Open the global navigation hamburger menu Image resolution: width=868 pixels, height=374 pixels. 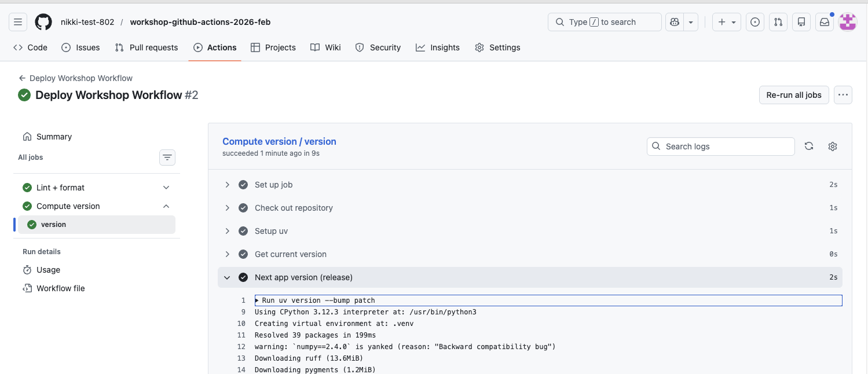pyautogui.click(x=17, y=21)
